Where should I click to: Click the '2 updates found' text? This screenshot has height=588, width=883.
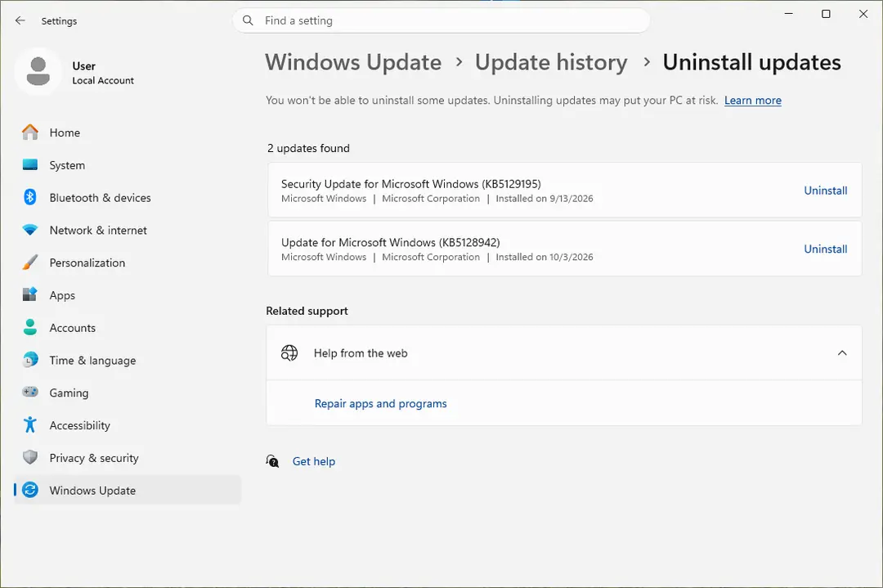pos(308,148)
